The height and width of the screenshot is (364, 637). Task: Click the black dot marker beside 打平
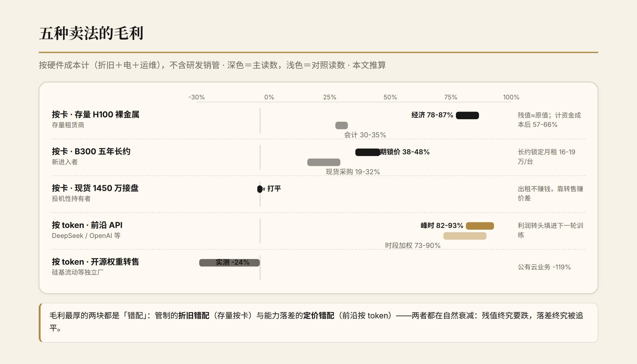[x=260, y=189]
